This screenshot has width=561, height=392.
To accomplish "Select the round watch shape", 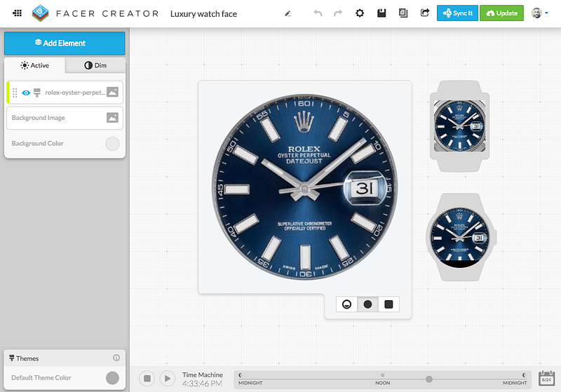I will click(x=367, y=304).
